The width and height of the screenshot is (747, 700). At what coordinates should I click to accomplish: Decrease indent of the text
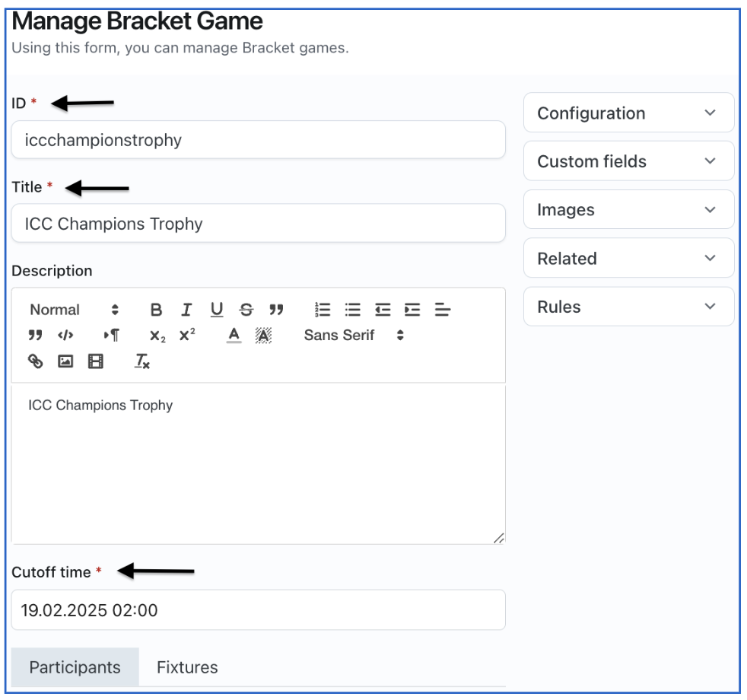click(383, 310)
